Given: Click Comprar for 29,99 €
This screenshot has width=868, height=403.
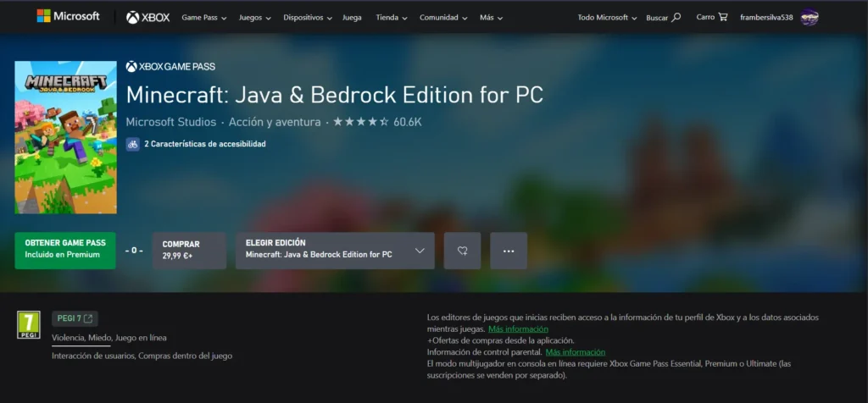Looking at the screenshot, I should [x=189, y=251].
